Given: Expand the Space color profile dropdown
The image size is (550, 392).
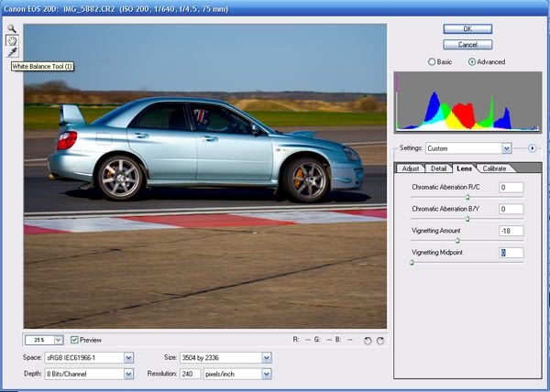Looking at the screenshot, I should (x=127, y=357).
